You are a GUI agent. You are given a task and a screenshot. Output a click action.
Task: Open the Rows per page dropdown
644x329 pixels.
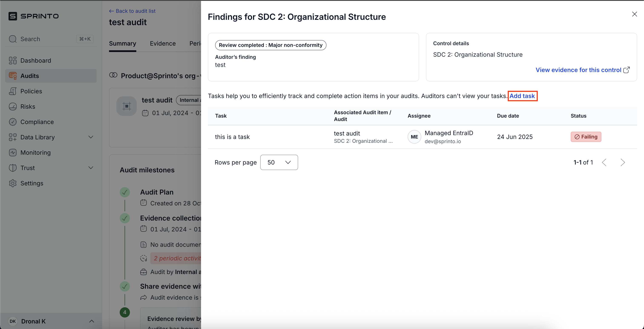point(279,162)
